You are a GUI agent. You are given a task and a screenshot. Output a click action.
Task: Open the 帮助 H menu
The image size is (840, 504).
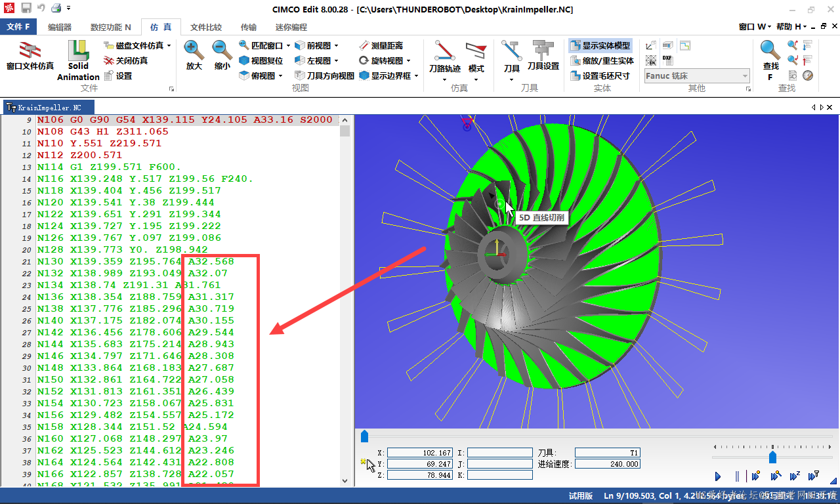point(791,27)
